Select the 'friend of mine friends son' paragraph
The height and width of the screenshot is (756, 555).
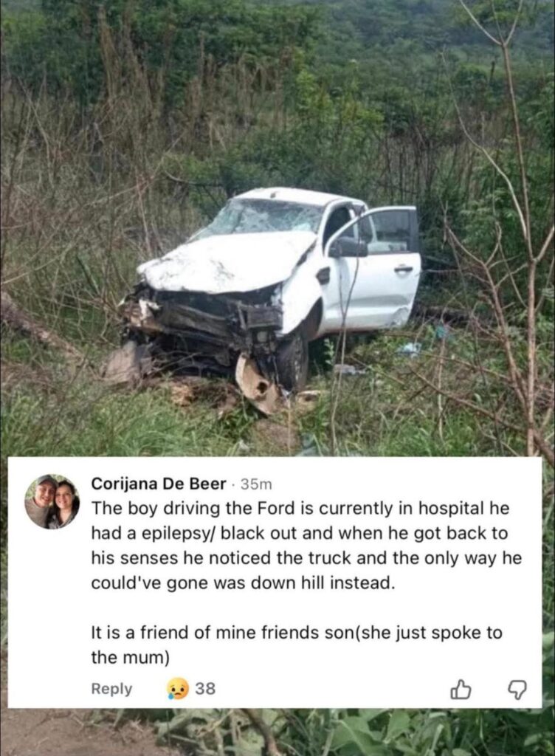(296, 645)
